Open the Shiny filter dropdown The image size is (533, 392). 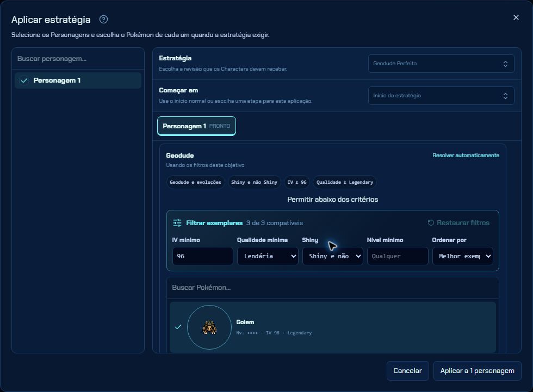point(332,256)
